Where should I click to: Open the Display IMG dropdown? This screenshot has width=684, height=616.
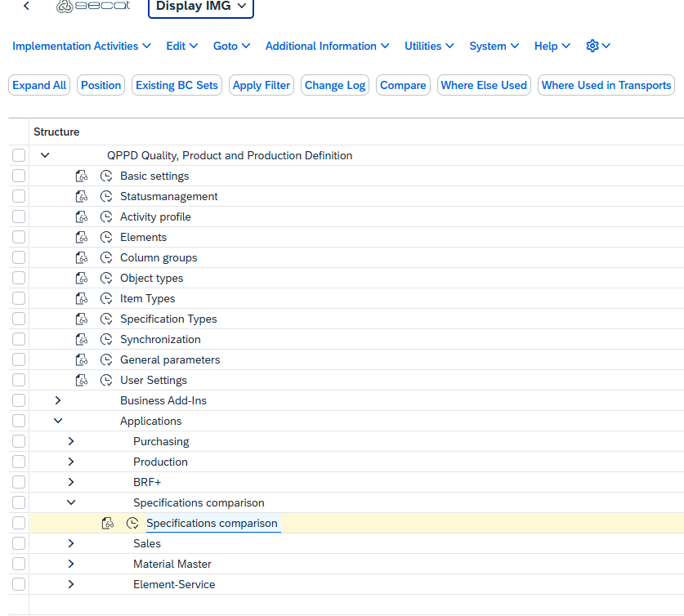click(201, 7)
